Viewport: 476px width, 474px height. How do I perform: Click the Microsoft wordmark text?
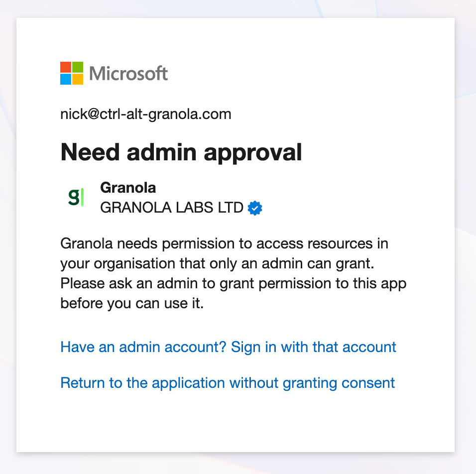tap(128, 74)
